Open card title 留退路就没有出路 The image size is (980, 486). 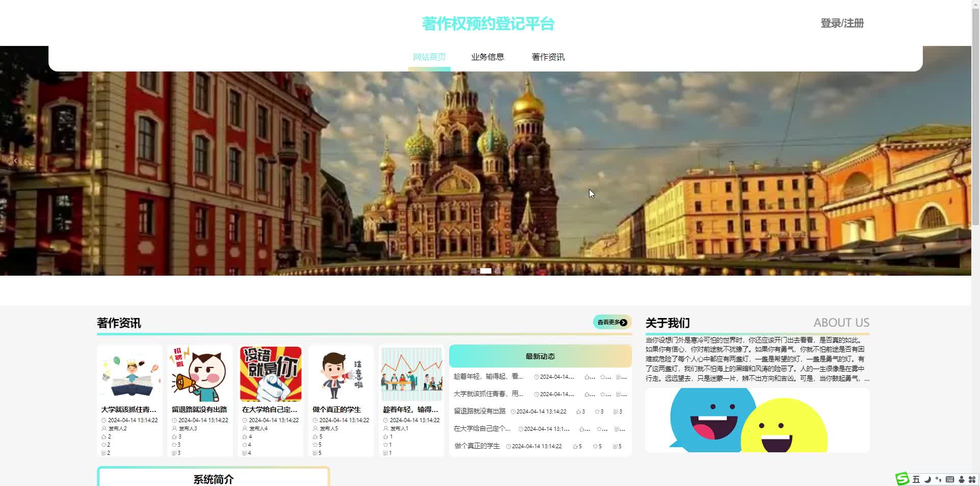click(200, 409)
